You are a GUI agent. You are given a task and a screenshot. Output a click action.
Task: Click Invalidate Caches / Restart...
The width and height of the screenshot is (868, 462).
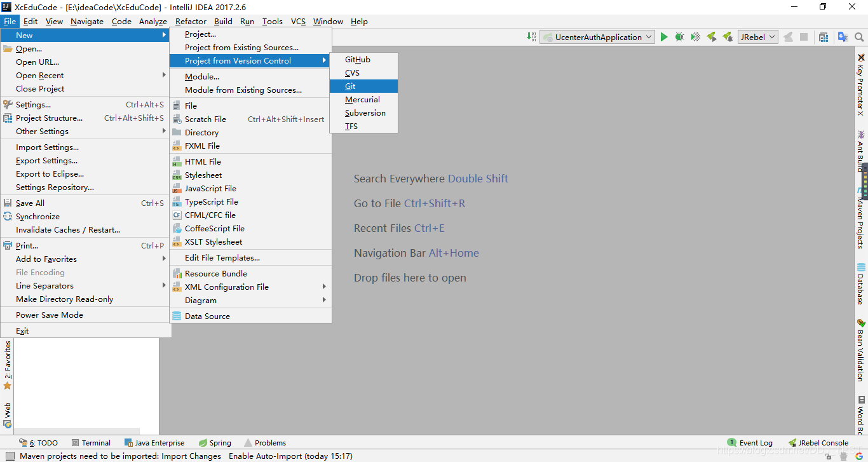86,229
